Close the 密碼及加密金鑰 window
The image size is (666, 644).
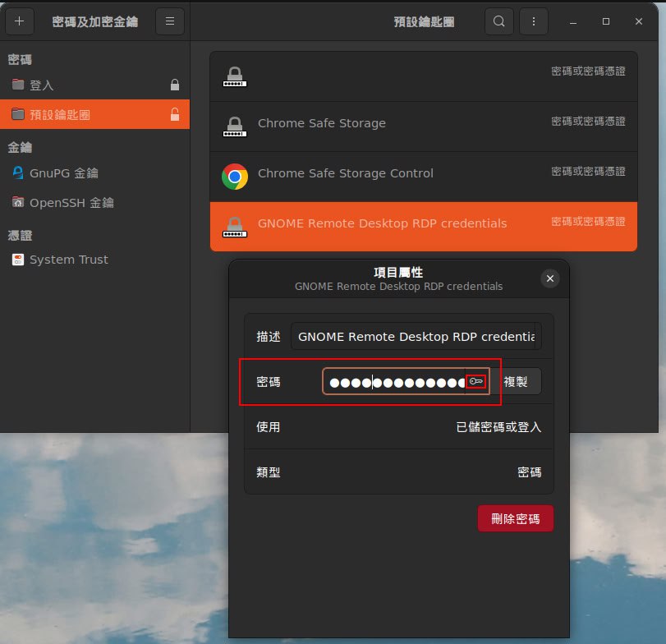point(639,21)
